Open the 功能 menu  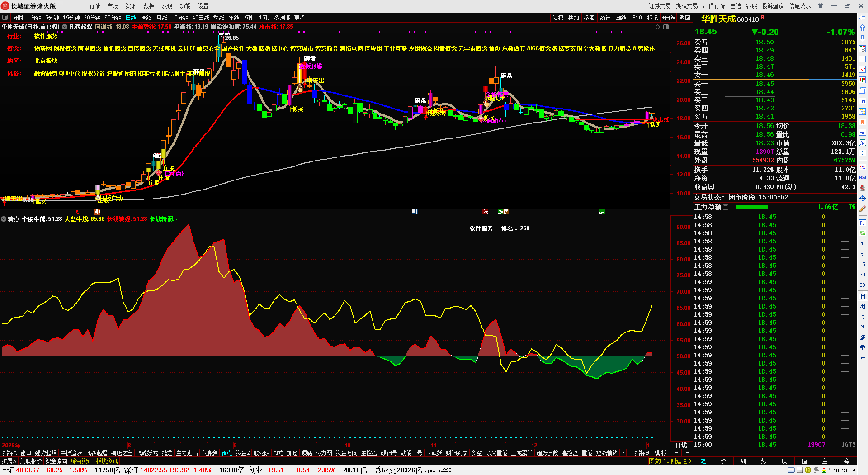click(x=185, y=6)
